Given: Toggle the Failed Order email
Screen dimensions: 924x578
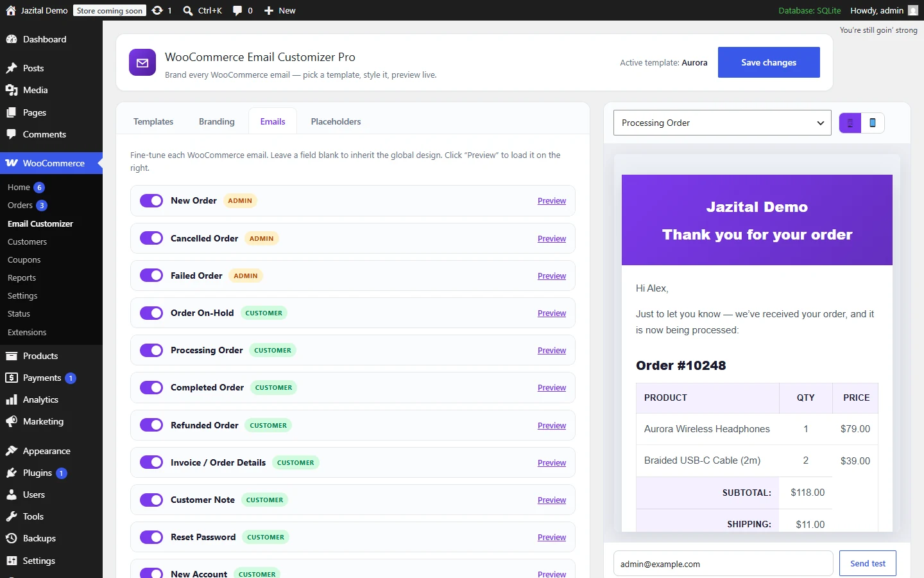Looking at the screenshot, I should [x=151, y=276].
